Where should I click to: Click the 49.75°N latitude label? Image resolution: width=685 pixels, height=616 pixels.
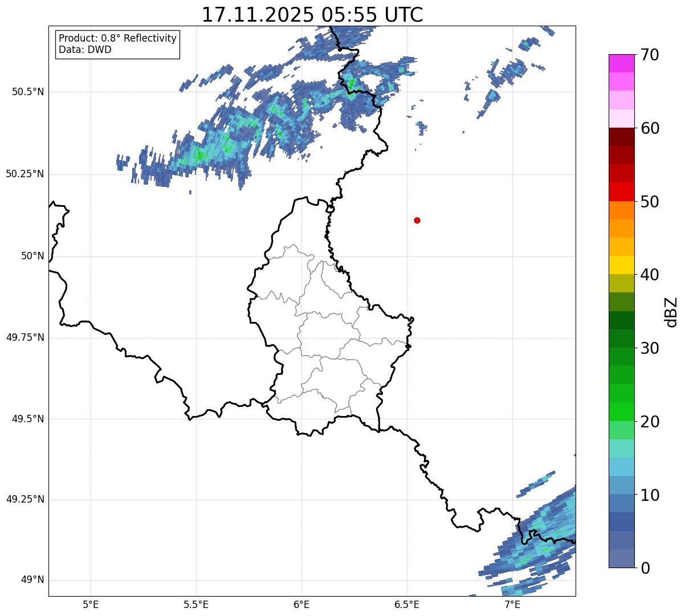tap(25, 337)
